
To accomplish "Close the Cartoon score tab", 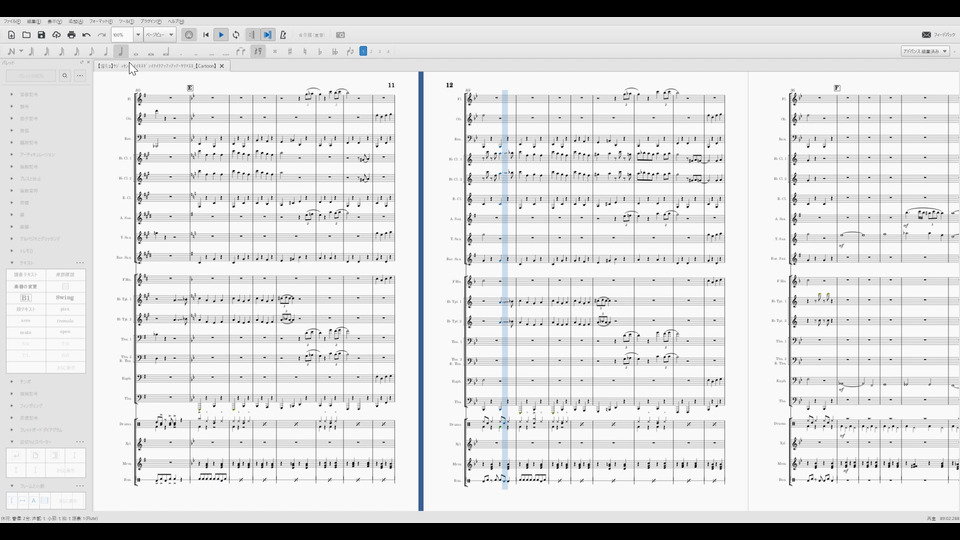I will 222,66.
